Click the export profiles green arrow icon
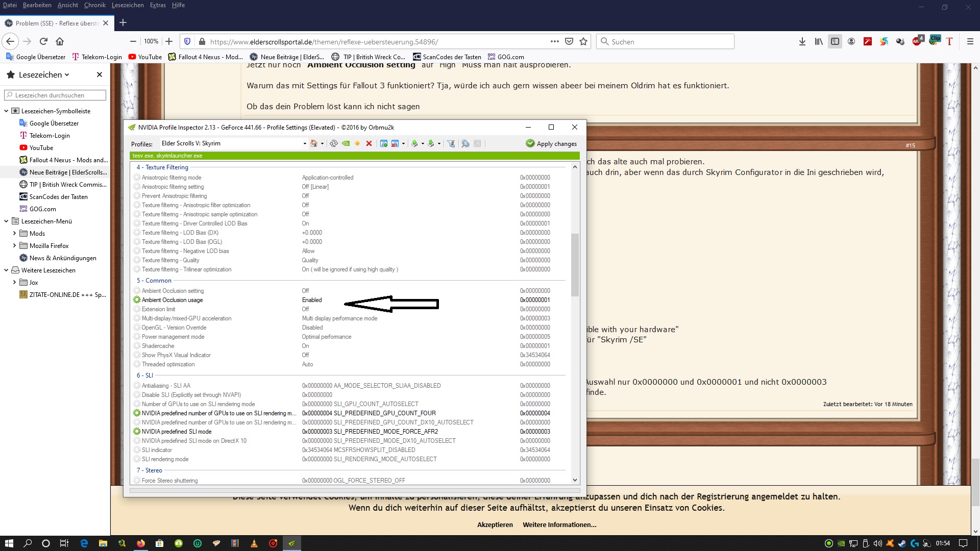Viewport: 980px width, 551px height. pyautogui.click(x=414, y=143)
